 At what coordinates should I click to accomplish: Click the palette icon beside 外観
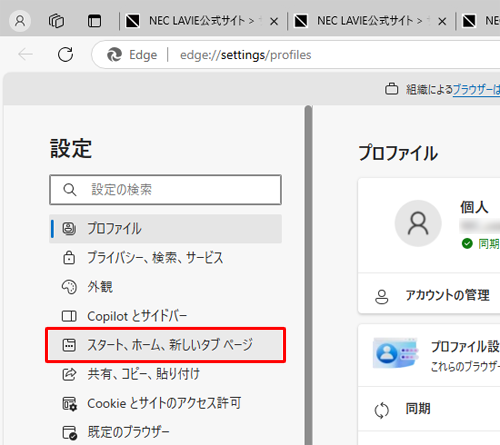(69, 287)
